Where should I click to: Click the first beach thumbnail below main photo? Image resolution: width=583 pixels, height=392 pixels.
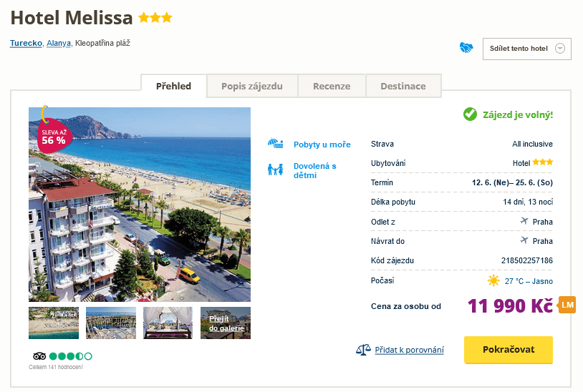point(54,323)
